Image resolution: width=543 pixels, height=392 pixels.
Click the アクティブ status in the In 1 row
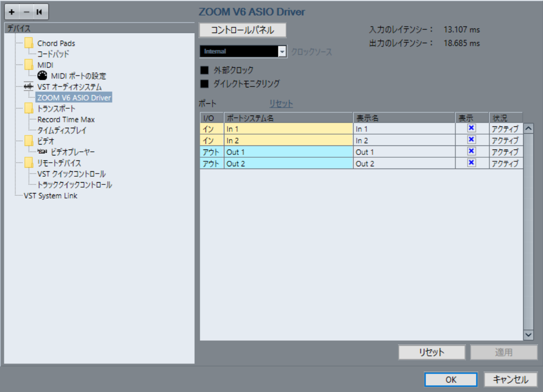[505, 129]
